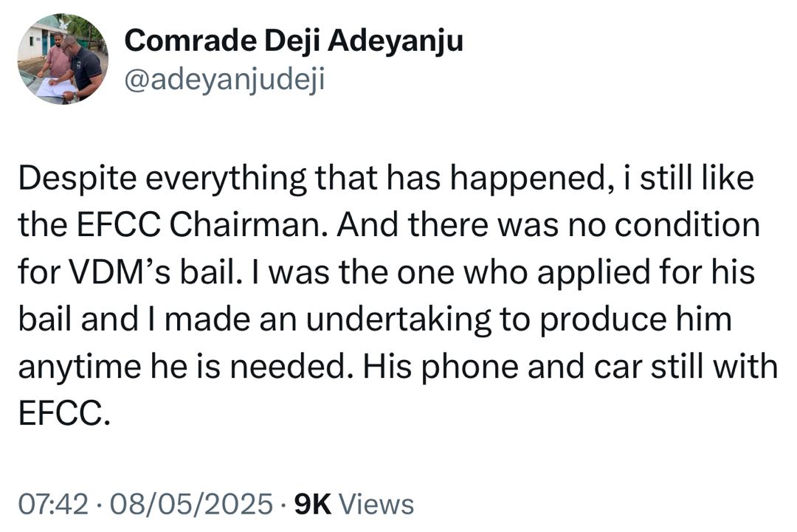This screenshot has width=797, height=532.
Task: Click the @adeyanjudeji handle
Action: 224,79
